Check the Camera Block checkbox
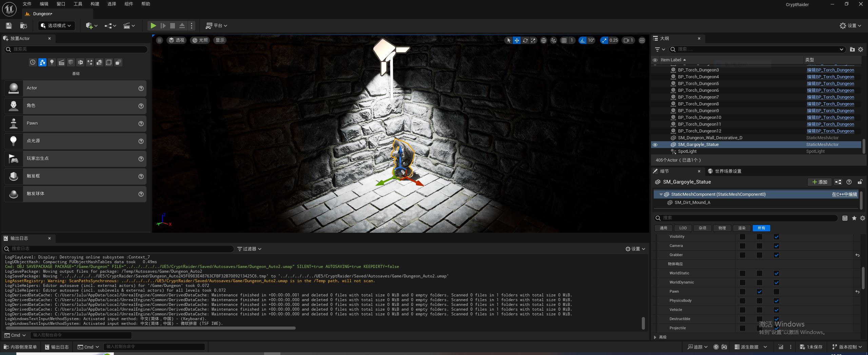This screenshot has width=868, height=355. coord(776,246)
